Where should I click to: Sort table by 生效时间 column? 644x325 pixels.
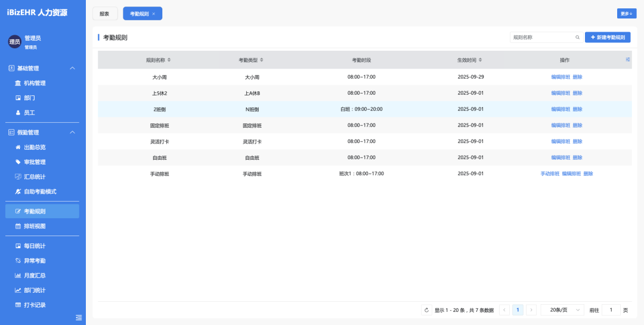pyautogui.click(x=480, y=60)
